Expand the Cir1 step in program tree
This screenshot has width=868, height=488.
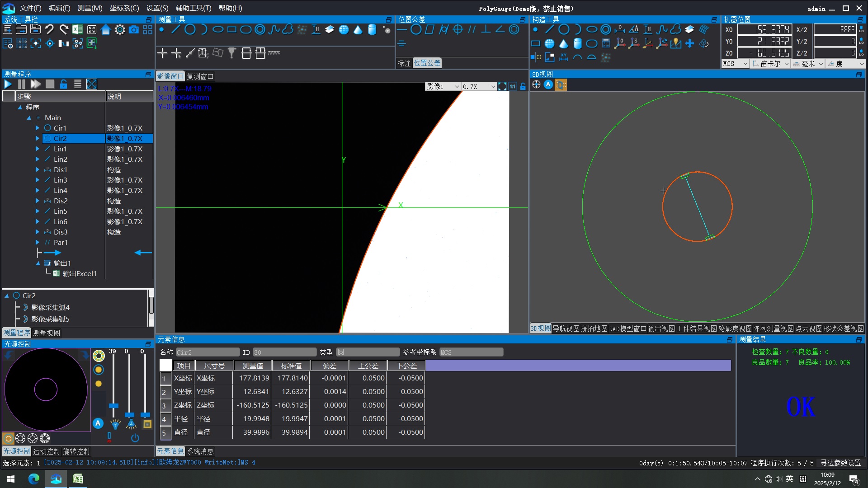point(38,128)
